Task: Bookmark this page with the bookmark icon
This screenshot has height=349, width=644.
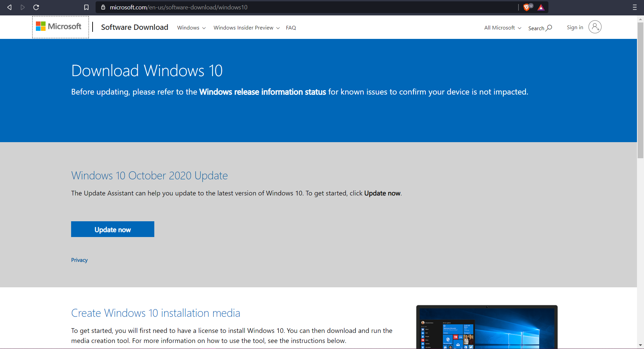Action: [86, 7]
